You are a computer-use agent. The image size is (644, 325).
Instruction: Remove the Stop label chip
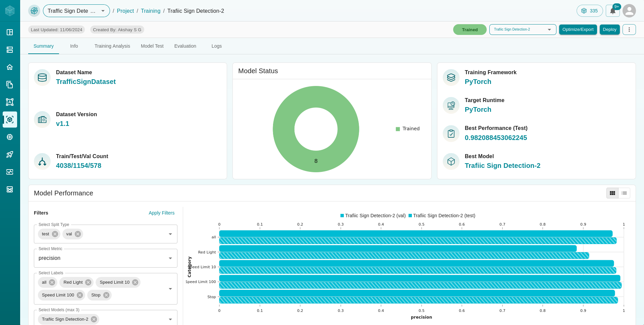pos(106,295)
